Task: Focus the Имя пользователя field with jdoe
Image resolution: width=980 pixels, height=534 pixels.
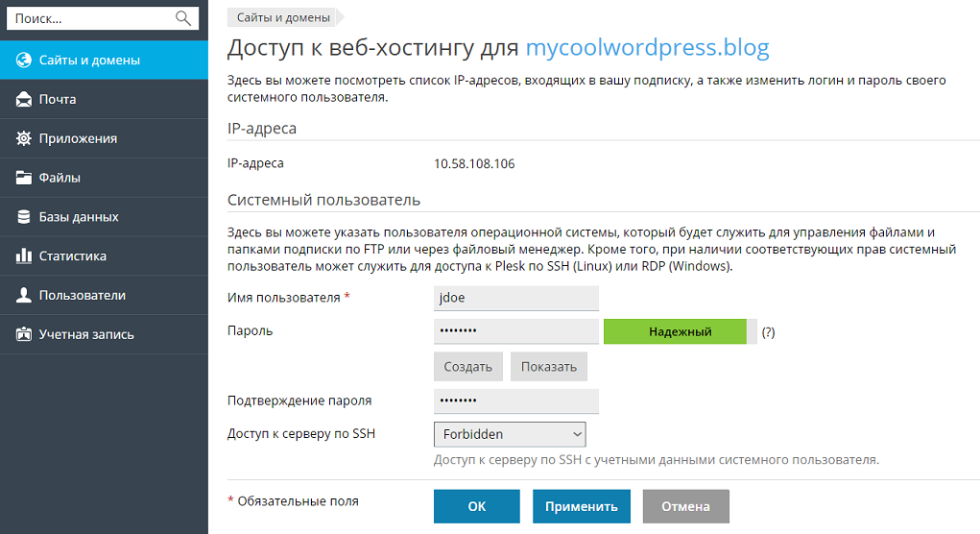Action: click(x=516, y=298)
